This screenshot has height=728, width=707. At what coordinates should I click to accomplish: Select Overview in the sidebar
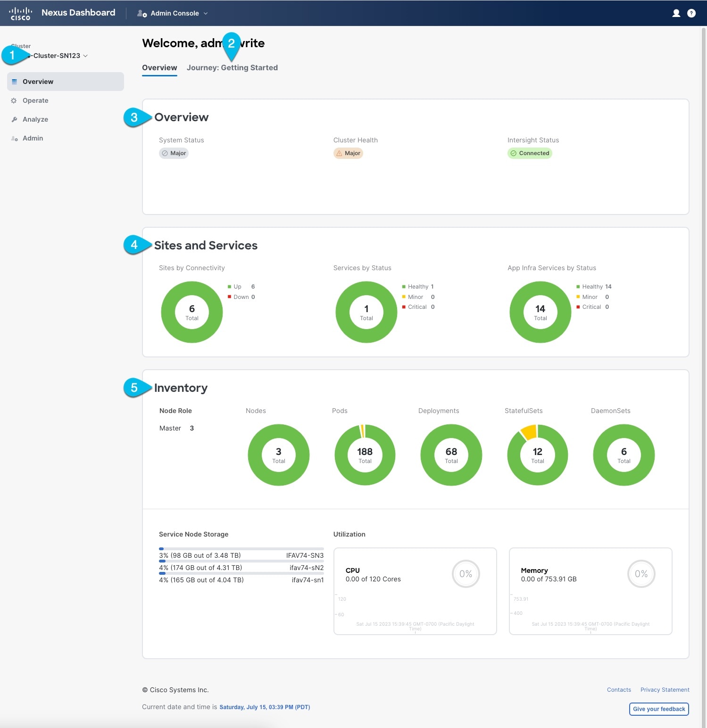point(66,82)
